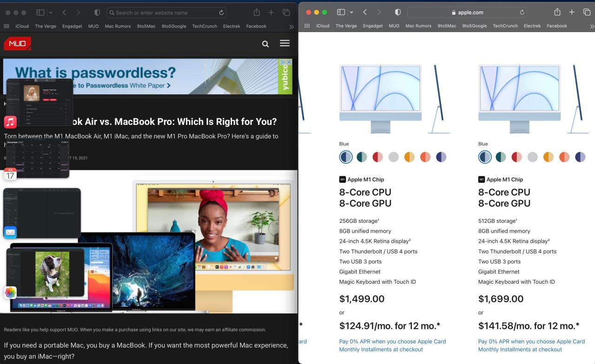This screenshot has width=595, height=364.
Task: Click the MacBook Pro article headline on MUO
Action: click(x=175, y=122)
